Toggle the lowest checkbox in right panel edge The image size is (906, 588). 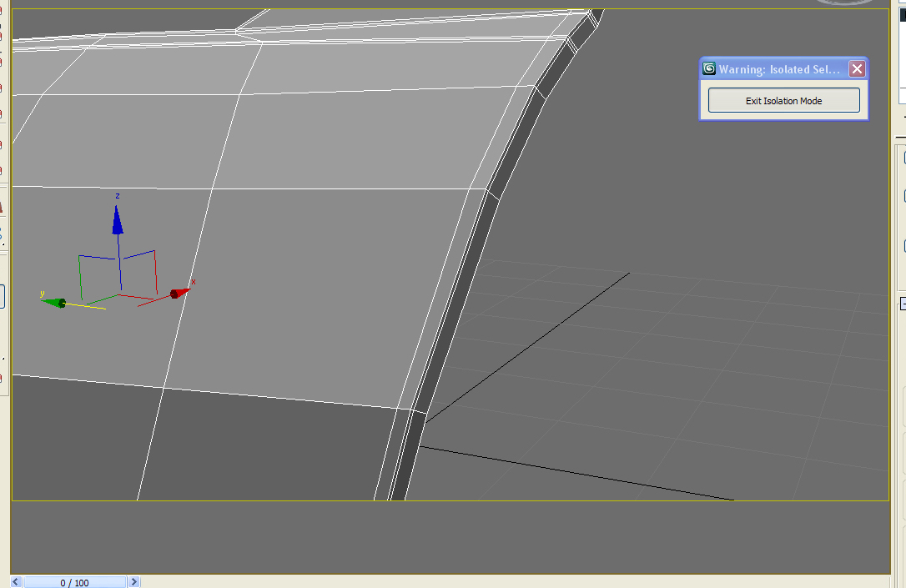click(x=903, y=246)
